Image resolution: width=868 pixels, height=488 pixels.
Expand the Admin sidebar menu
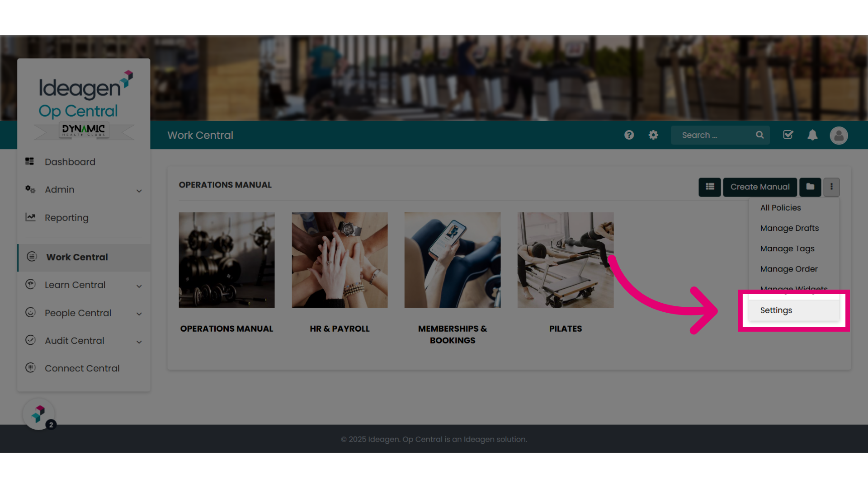[x=84, y=190]
